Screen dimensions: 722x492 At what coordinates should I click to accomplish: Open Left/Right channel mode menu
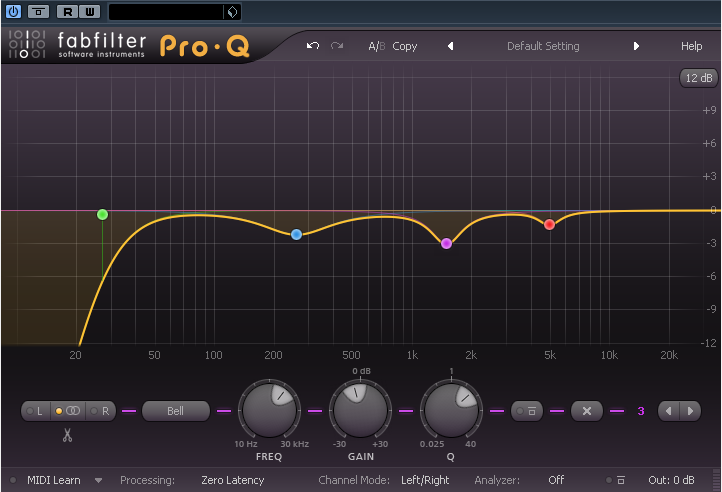[x=425, y=480]
